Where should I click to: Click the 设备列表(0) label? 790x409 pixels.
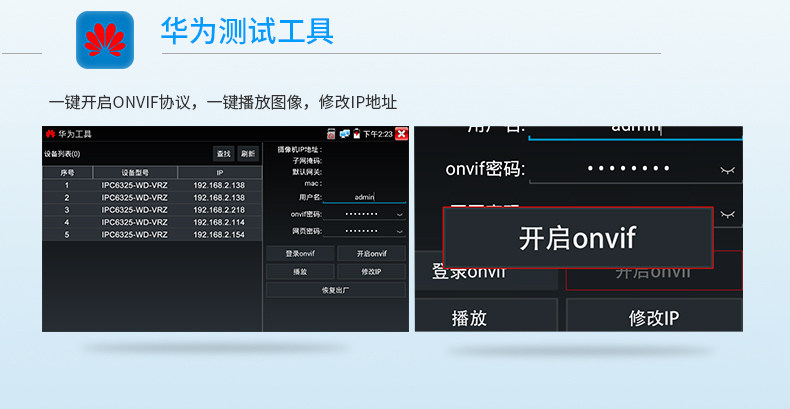(x=62, y=154)
